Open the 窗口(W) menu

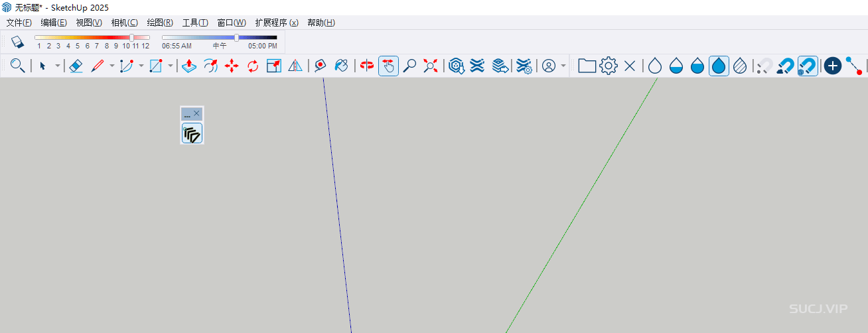[x=231, y=23]
